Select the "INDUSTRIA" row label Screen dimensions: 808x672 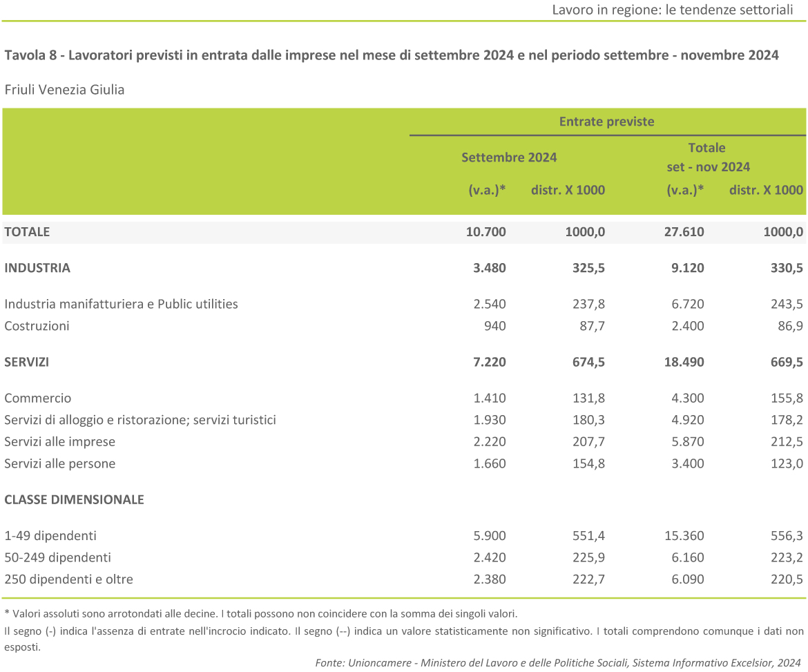pyautogui.click(x=37, y=268)
